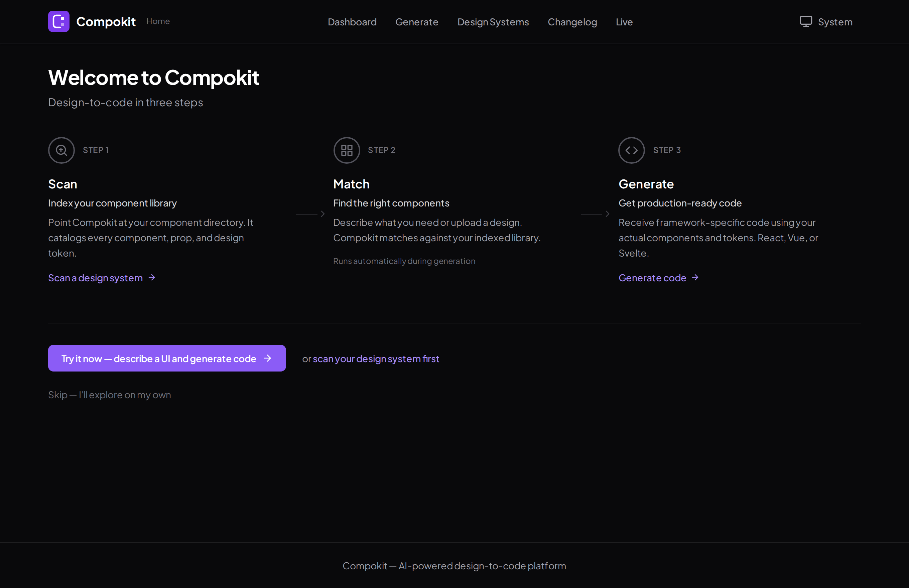Click the Compokit brand name
909x588 pixels.
[x=106, y=22]
